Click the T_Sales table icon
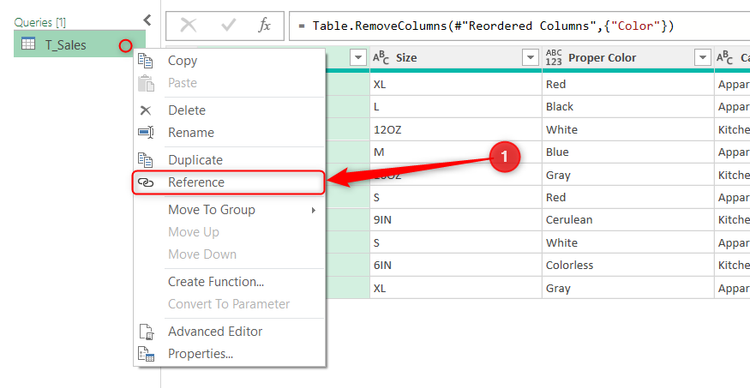 tap(28, 44)
